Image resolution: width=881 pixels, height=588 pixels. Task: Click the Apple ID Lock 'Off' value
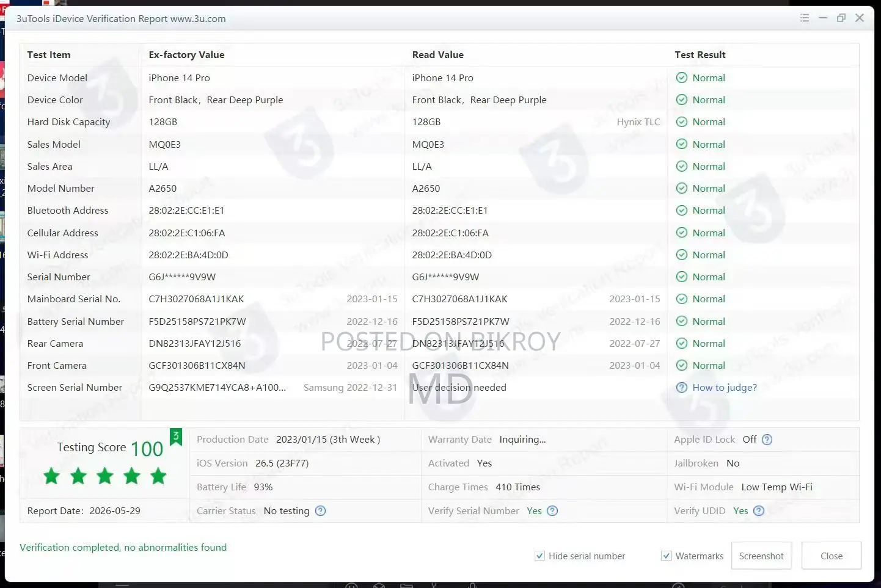(x=750, y=440)
